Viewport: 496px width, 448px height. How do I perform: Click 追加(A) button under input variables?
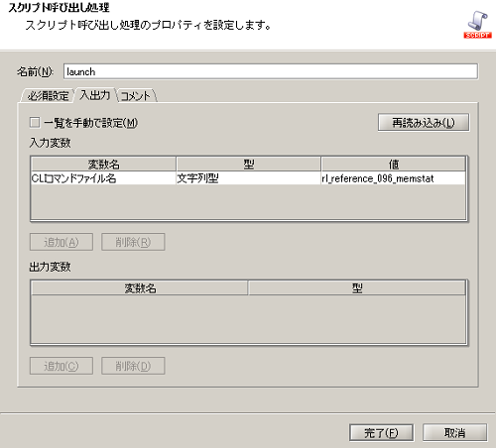click(x=62, y=242)
